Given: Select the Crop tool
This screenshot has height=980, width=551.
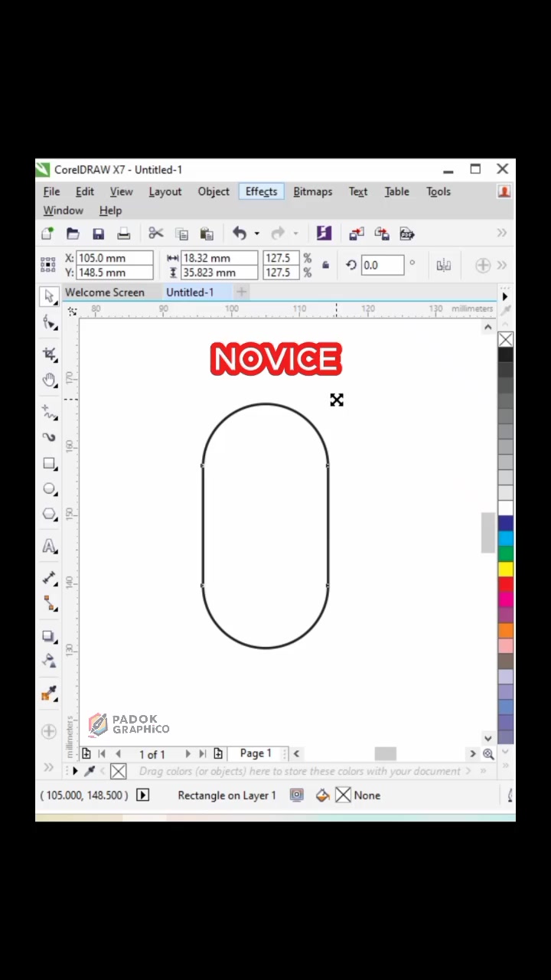Looking at the screenshot, I should (50, 354).
